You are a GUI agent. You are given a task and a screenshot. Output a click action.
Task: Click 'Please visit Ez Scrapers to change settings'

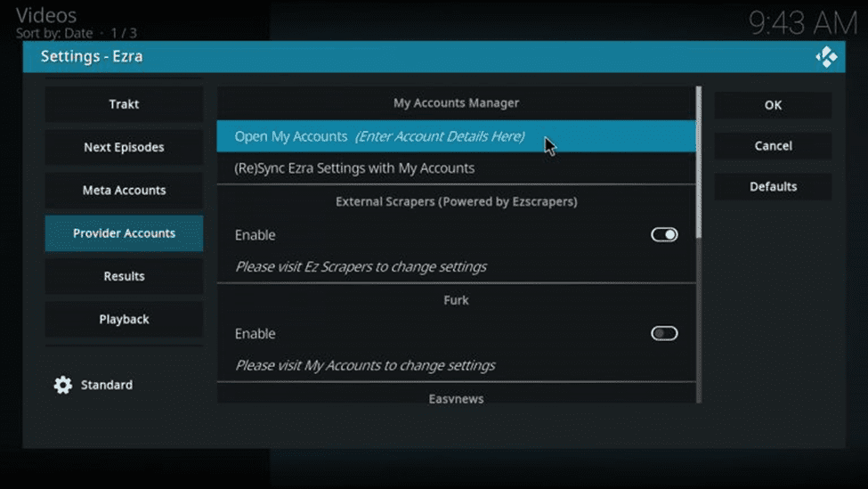[x=361, y=267]
